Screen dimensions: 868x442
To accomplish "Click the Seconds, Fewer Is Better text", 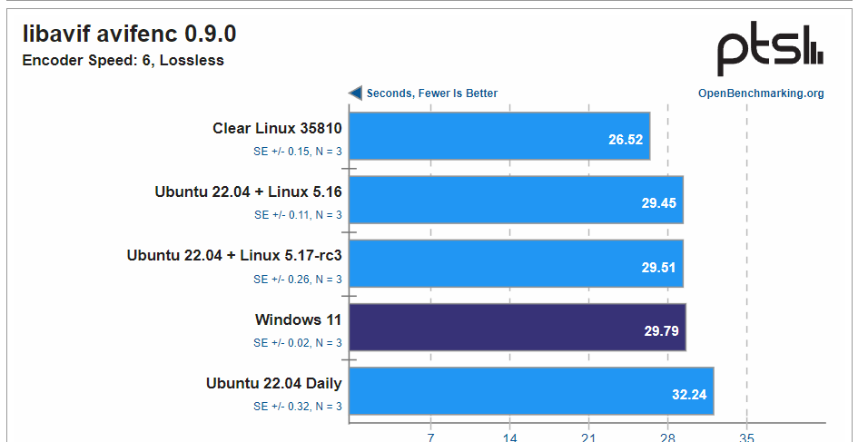I will click(431, 93).
